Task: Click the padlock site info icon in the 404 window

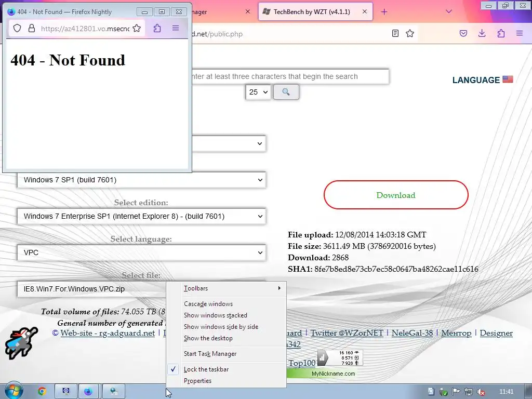Action: 32,29
